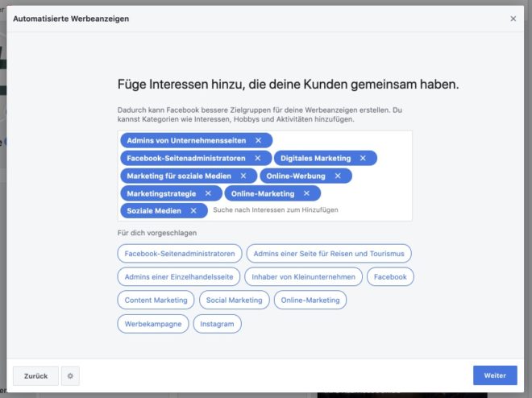Add the suggested Online-Marketing chip

pyautogui.click(x=310, y=300)
